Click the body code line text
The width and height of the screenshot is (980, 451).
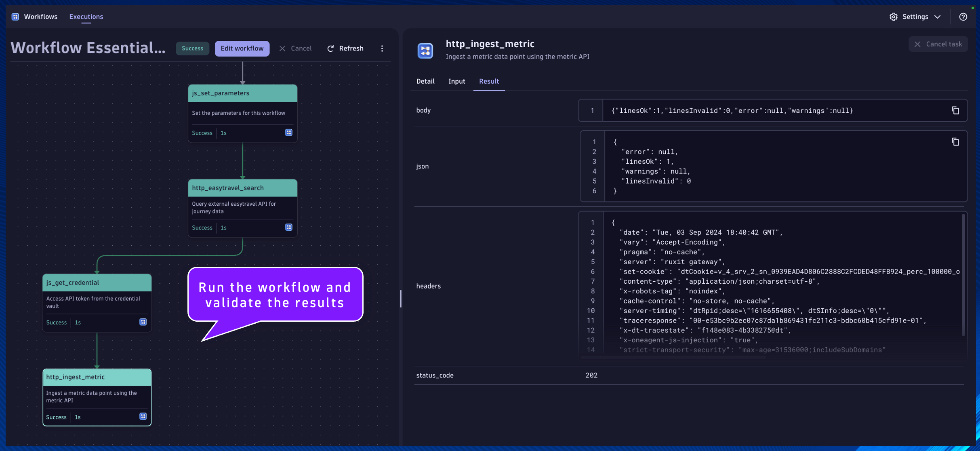click(x=732, y=111)
